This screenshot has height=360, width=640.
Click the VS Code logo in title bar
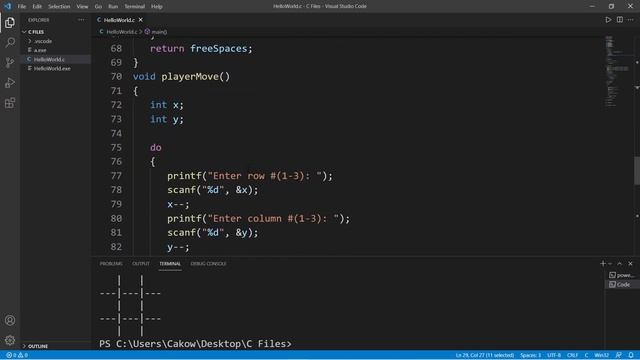tap(8, 6)
